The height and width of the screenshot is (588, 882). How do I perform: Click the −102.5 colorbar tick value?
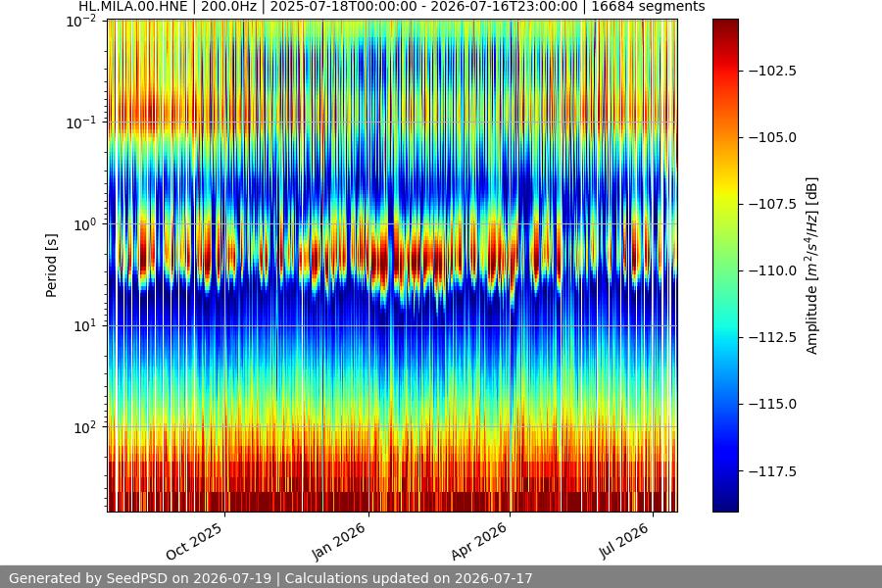click(x=772, y=71)
